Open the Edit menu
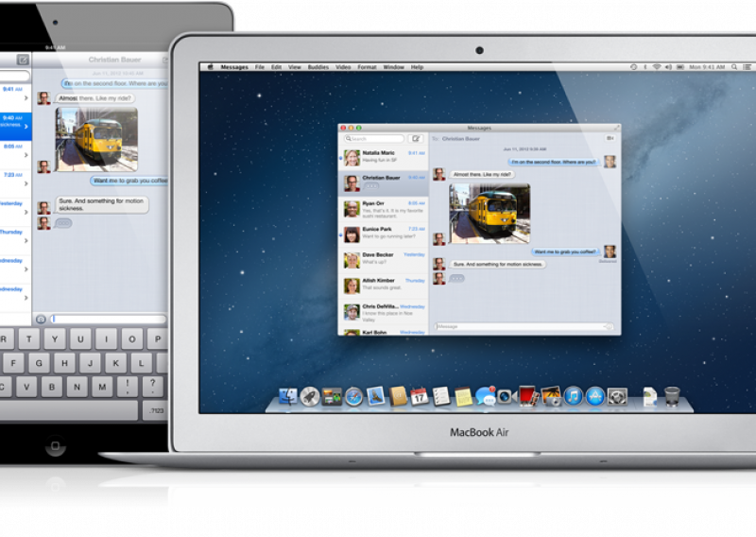The width and height of the screenshot is (756, 537). 276,67
